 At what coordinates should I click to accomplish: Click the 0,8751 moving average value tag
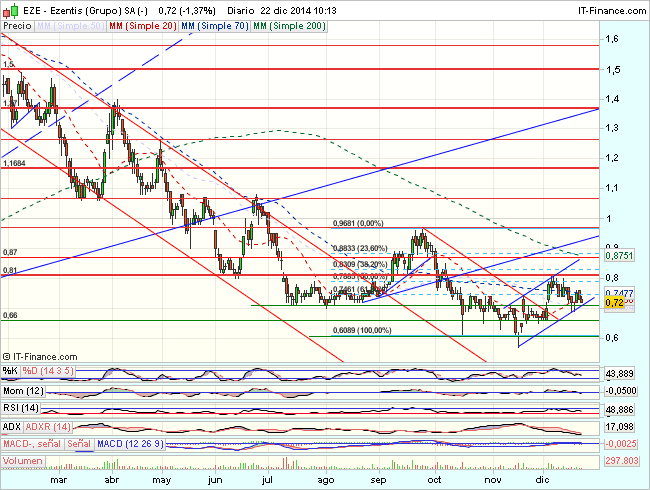point(619,255)
